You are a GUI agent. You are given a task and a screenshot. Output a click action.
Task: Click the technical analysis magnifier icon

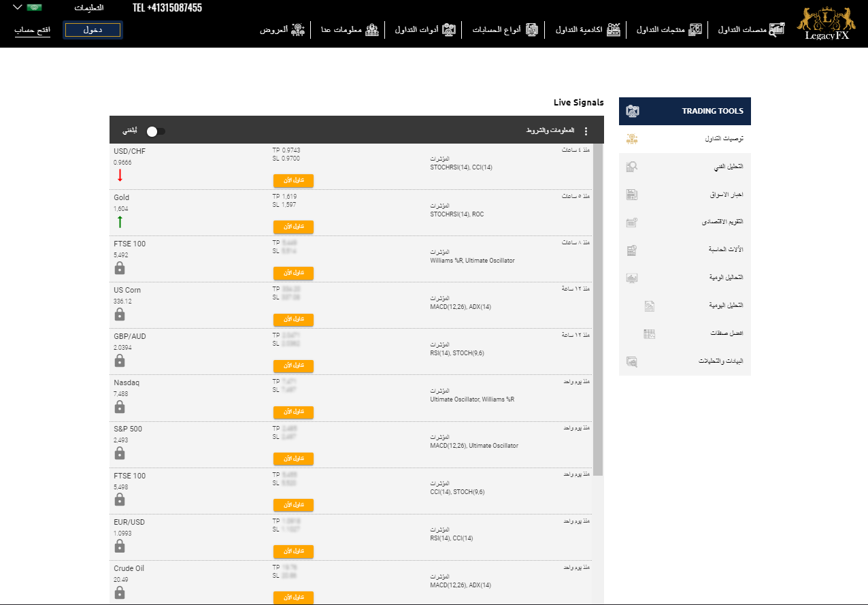click(x=632, y=167)
